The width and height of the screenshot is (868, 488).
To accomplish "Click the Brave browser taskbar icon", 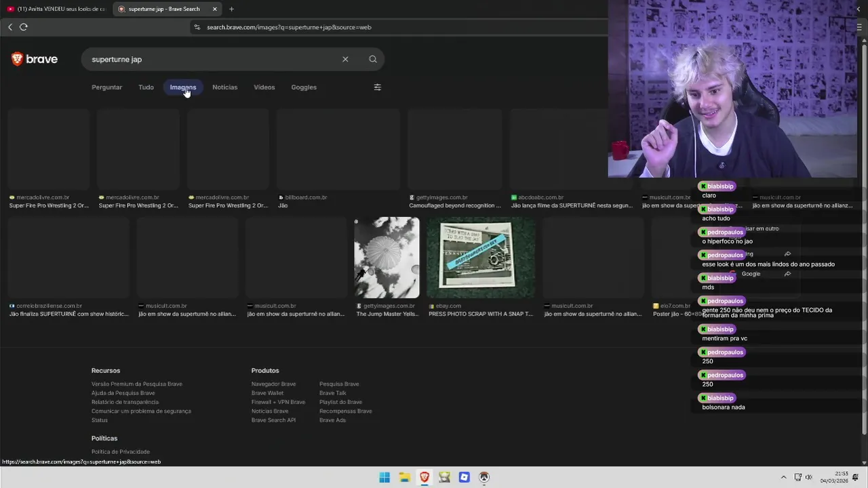I will coord(425,477).
